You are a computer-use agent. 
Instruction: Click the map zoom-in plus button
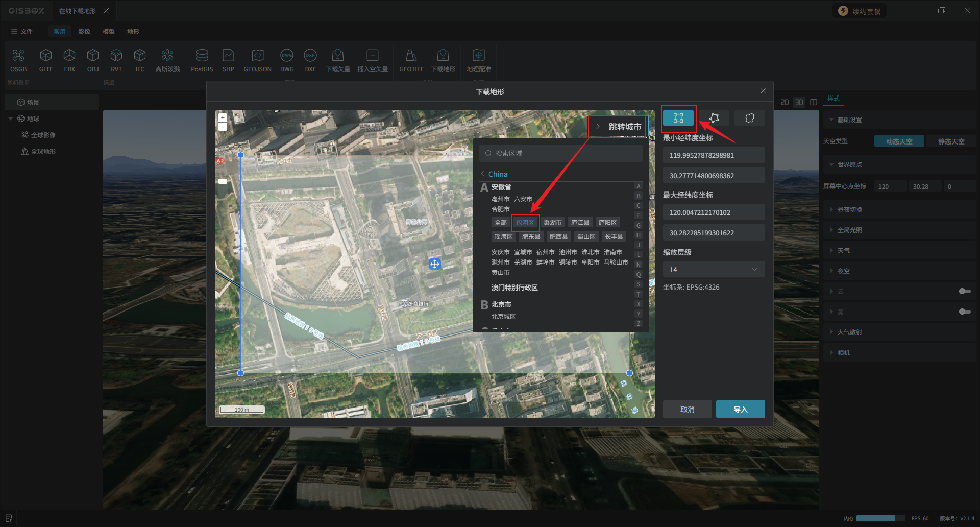click(223, 117)
